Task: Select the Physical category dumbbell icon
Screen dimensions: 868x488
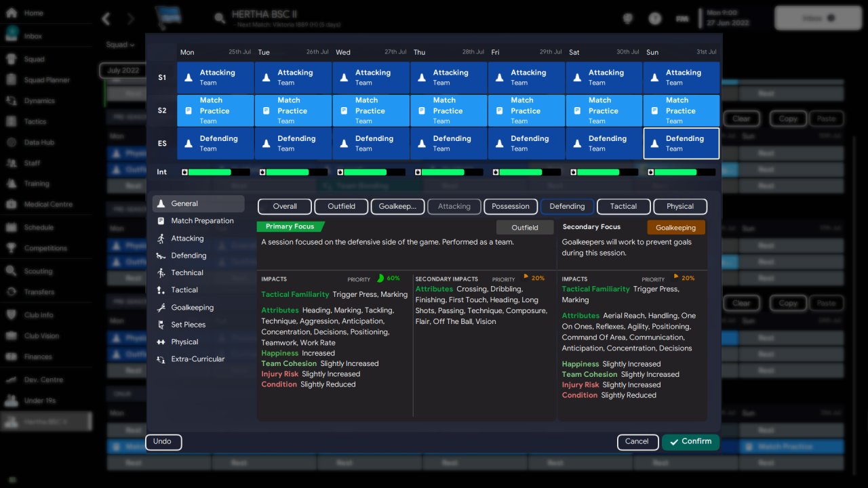Action: click(x=161, y=342)
